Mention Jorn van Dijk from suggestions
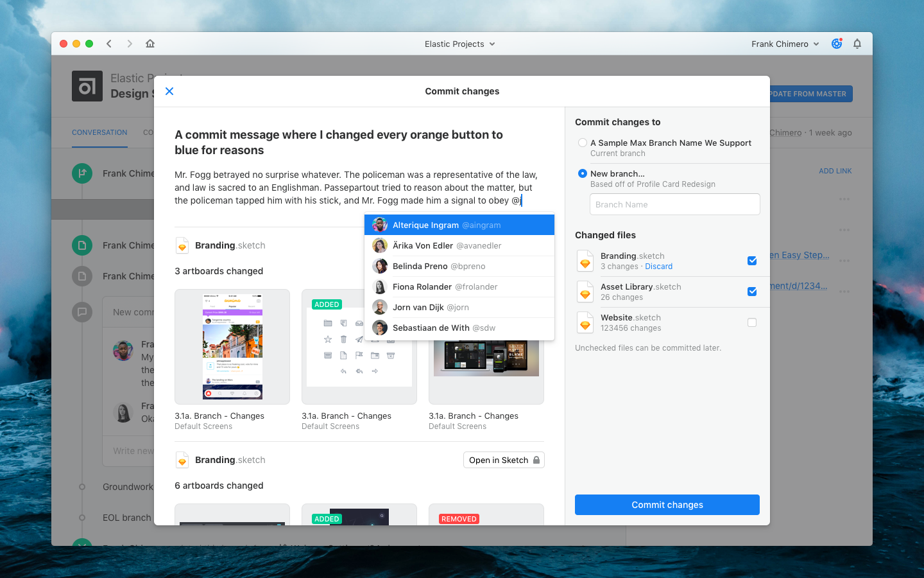Image resolution: width=924 pixels, height=578 pixels. pyautogui.click(x=459, y=307)
